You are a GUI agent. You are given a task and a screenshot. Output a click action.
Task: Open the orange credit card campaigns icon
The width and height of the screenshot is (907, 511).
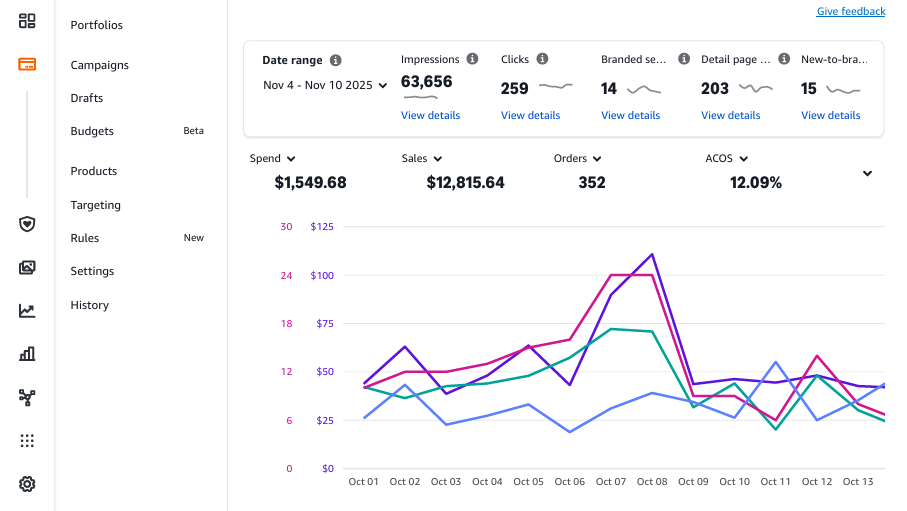coord(27,65)
